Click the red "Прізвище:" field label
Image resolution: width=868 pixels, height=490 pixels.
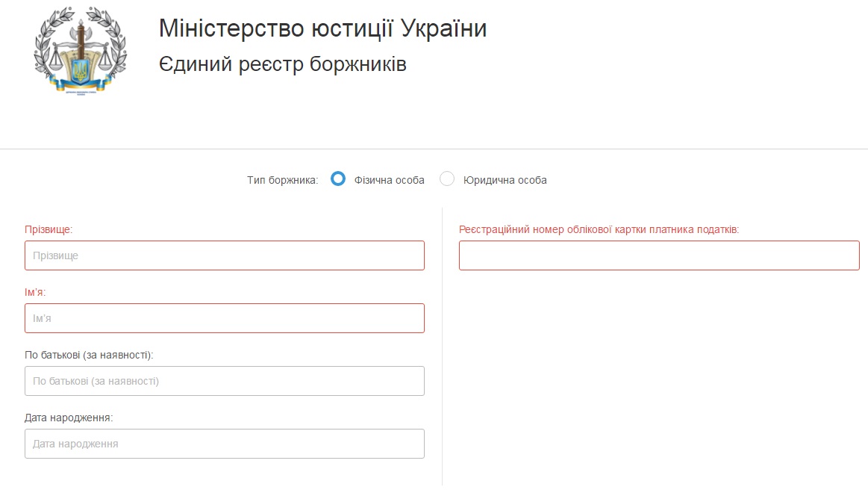click(49, 229)
